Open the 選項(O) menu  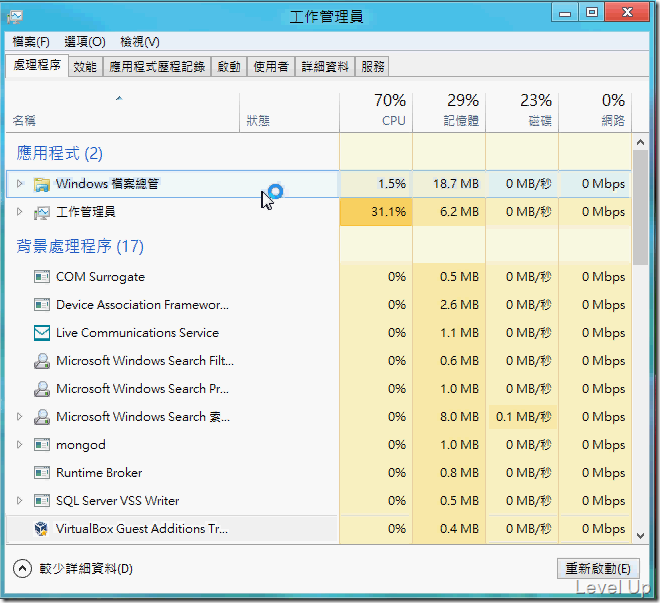coord(85,42)
